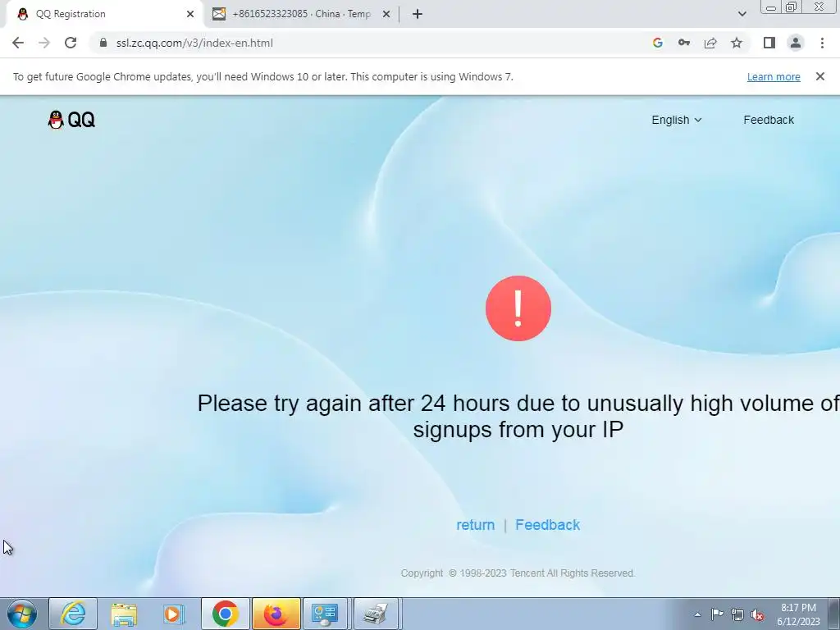
Task: Open the English language dropdown
Action: pos(677,120)
